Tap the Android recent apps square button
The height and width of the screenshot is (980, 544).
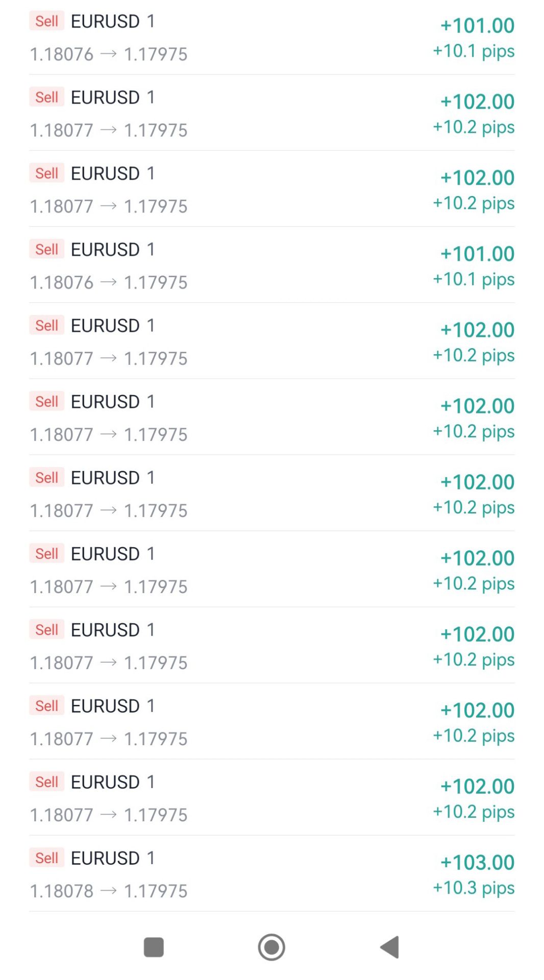click(154, 947)
